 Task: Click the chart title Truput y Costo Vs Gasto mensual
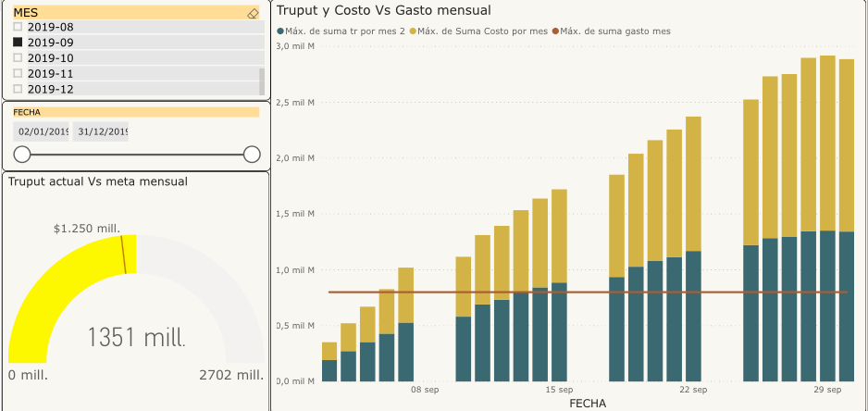pyautogui.click(x=383, y=10)
